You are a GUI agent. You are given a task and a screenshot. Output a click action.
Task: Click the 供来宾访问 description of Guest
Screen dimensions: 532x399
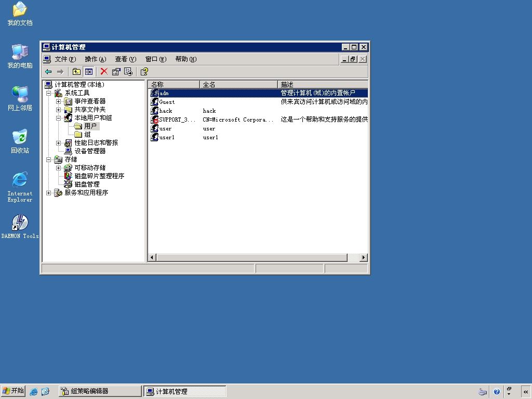tap(324, 102)
